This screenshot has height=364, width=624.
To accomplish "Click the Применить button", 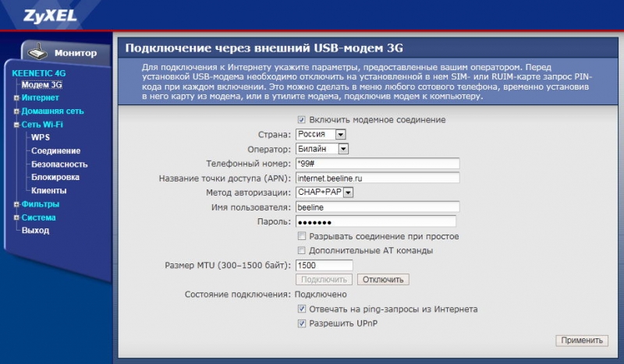I will [x=582, y=341].
